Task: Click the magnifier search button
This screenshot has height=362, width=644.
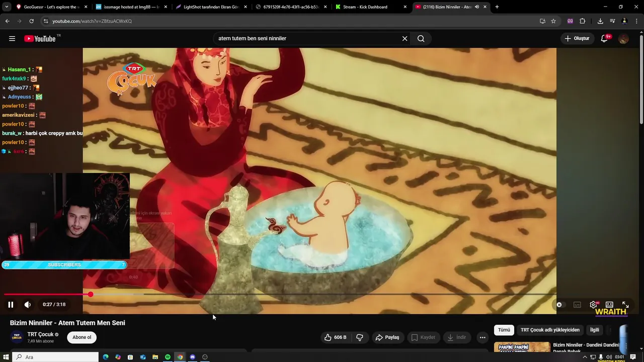Action: click(421, 39)
